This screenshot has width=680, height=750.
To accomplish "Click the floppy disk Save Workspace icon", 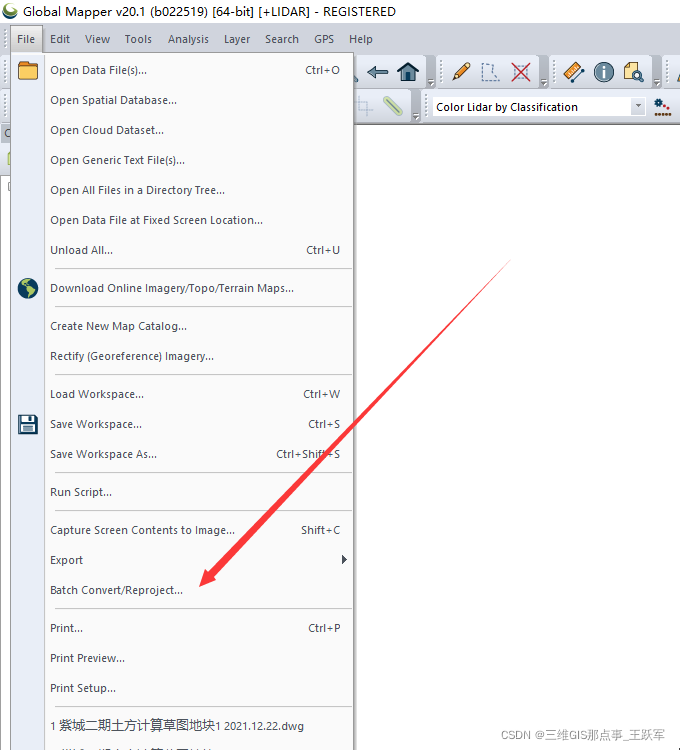I will tap(28, 424).
